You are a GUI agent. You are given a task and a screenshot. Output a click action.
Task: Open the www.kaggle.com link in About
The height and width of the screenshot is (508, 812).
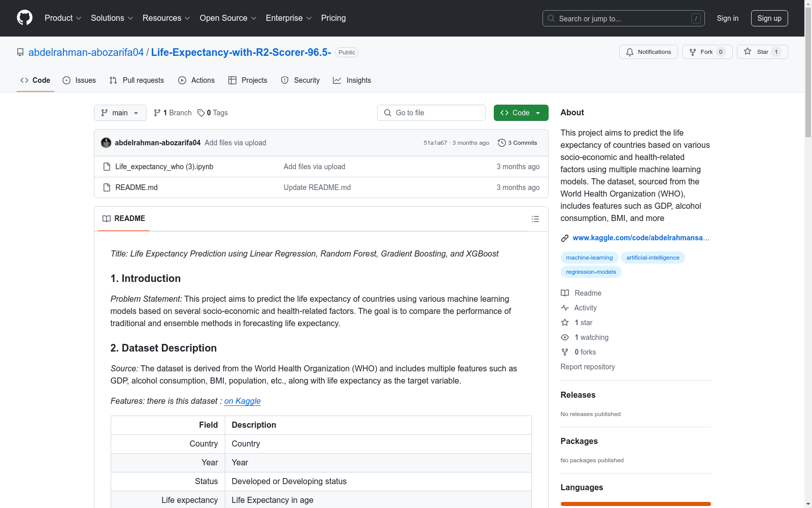click(641, 238)
